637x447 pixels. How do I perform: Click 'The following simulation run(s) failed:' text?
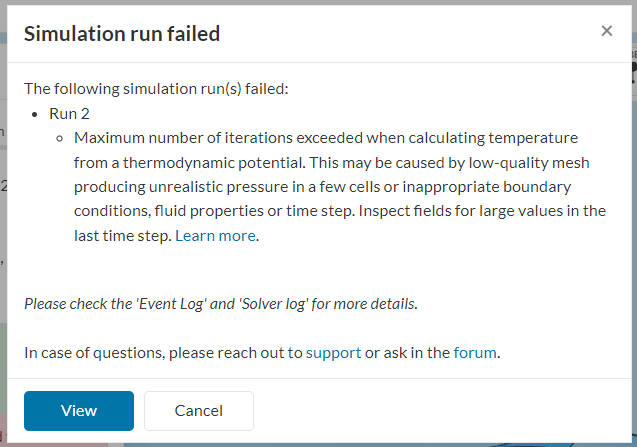tap(156, 88)
